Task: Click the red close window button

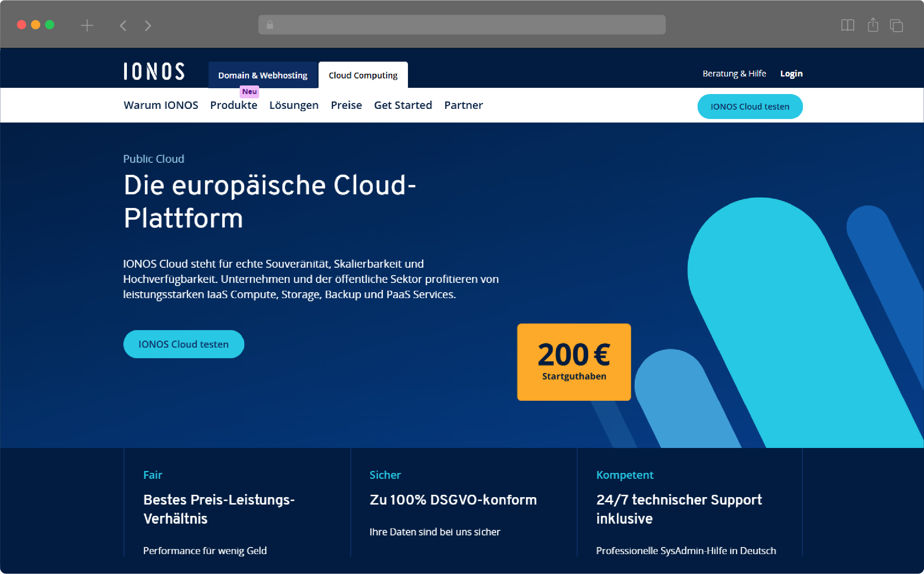Action: pyautogui.click(x=22, y=25)
